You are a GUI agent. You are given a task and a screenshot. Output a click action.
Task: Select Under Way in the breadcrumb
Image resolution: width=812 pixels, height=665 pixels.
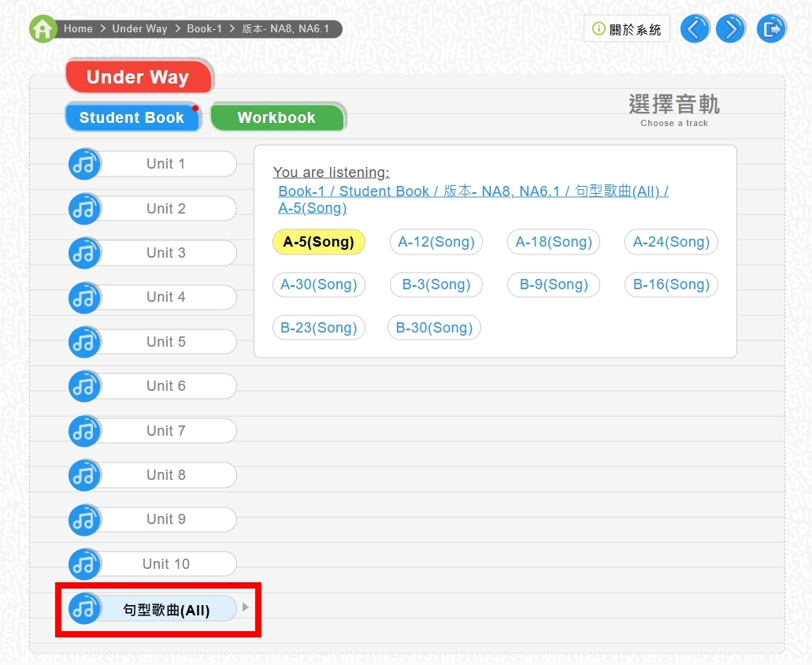click(140, 28)
